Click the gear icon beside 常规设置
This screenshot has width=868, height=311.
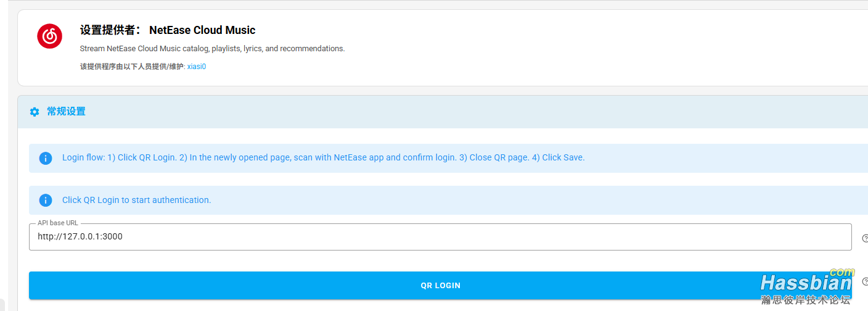coord(35,112)
